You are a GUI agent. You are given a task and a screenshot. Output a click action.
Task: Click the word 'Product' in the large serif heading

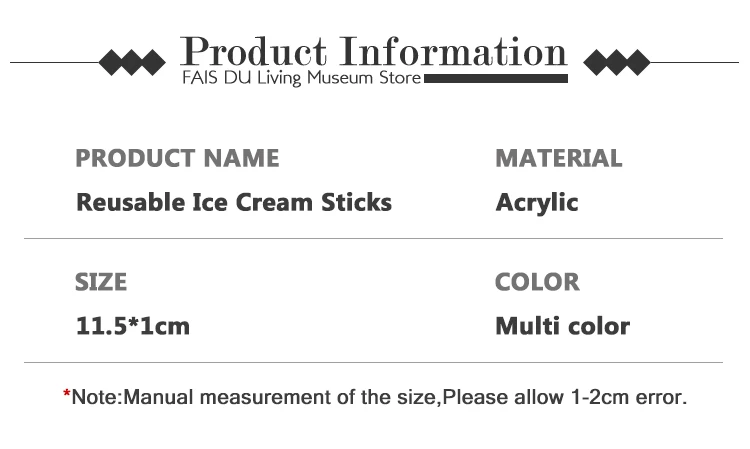click(254, 51)
